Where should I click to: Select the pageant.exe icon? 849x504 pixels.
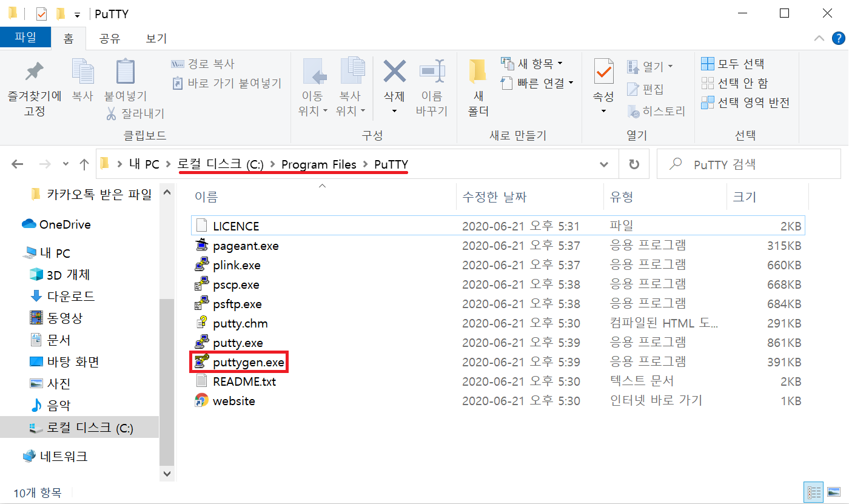[201, 246]
